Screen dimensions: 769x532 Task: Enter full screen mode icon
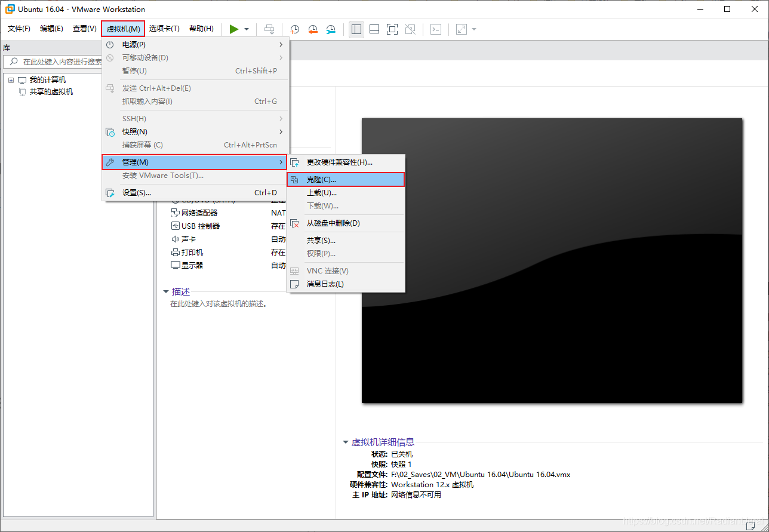[392, 29]
